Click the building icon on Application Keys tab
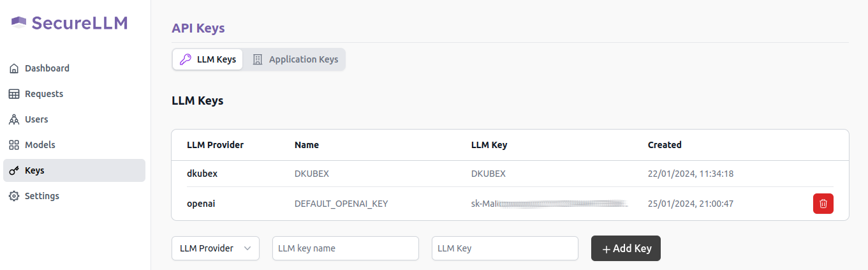868x270 pixels. click(x=258, y=59)
